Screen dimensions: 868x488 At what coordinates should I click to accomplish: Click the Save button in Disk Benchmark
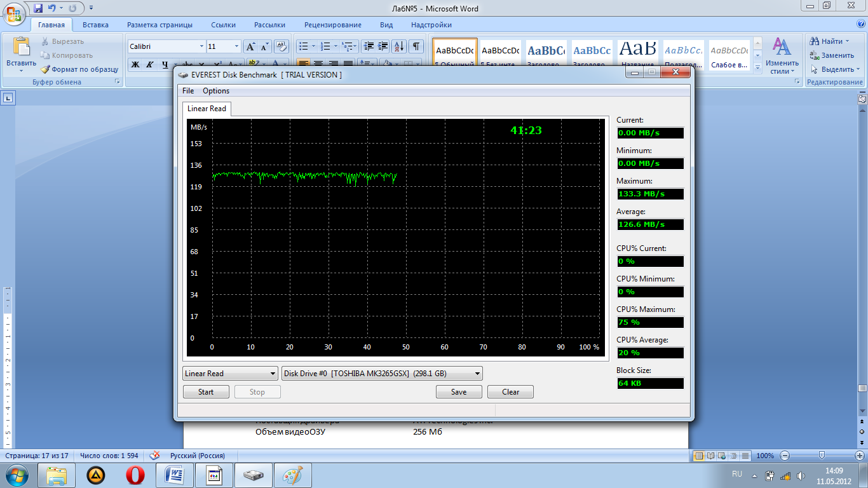click(459, 392)
